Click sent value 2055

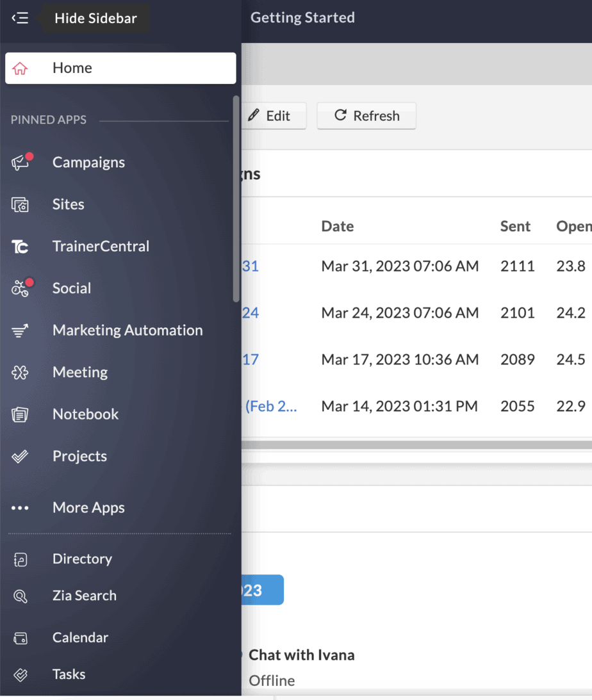tap(518, 407)
